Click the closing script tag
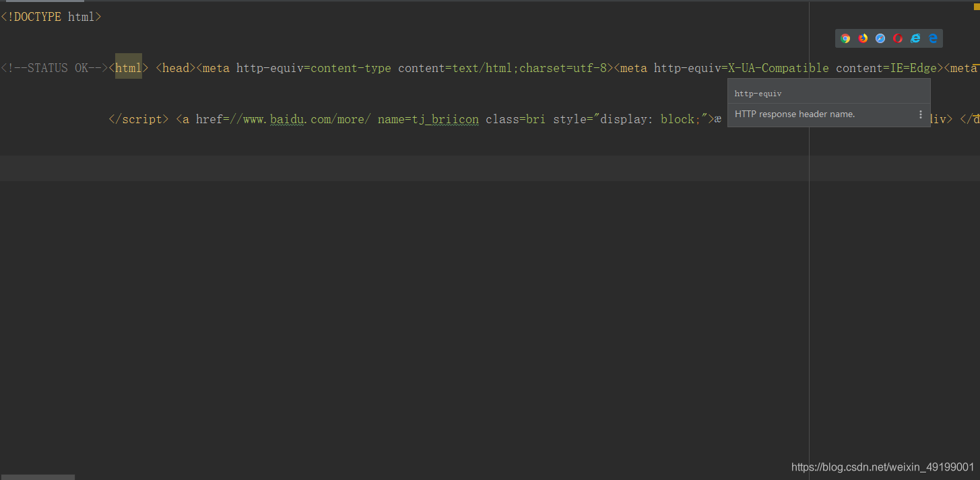Screen dimensions: 980x480 point(139,119)
